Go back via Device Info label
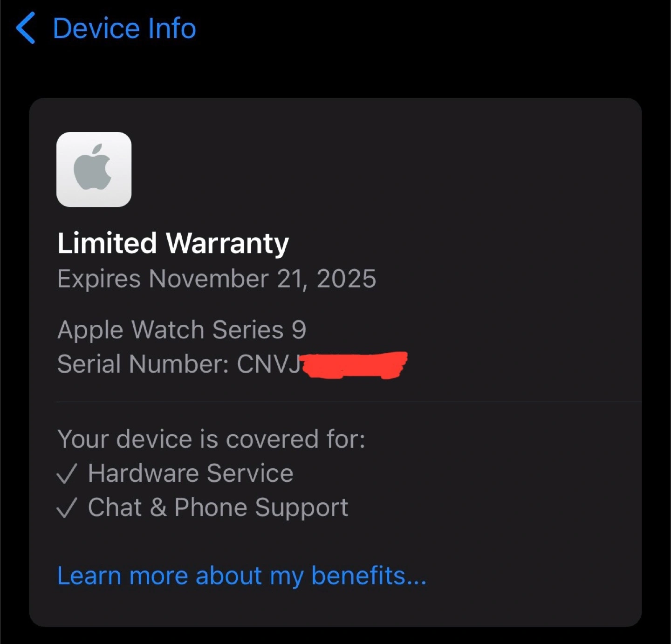 coord(124,28)
